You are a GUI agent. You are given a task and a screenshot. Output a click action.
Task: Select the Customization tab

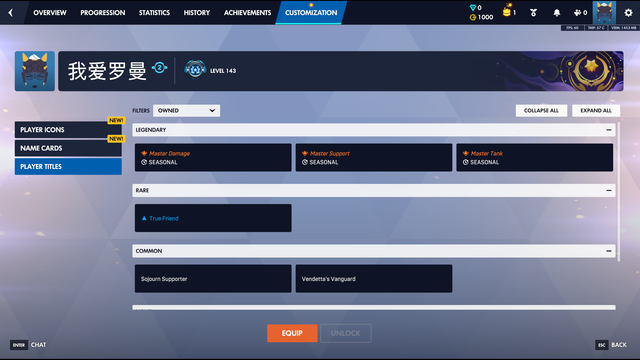311,13
